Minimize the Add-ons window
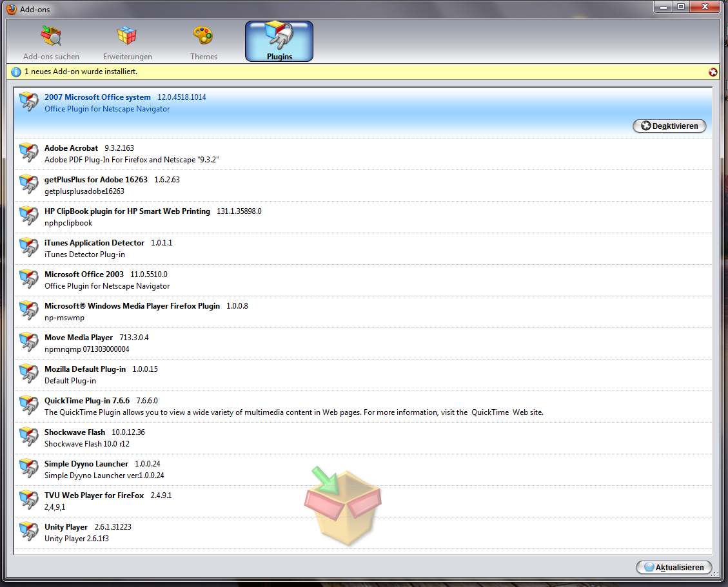Image resolution: width=728 pixels, height=587 pixels. point(663,6)
